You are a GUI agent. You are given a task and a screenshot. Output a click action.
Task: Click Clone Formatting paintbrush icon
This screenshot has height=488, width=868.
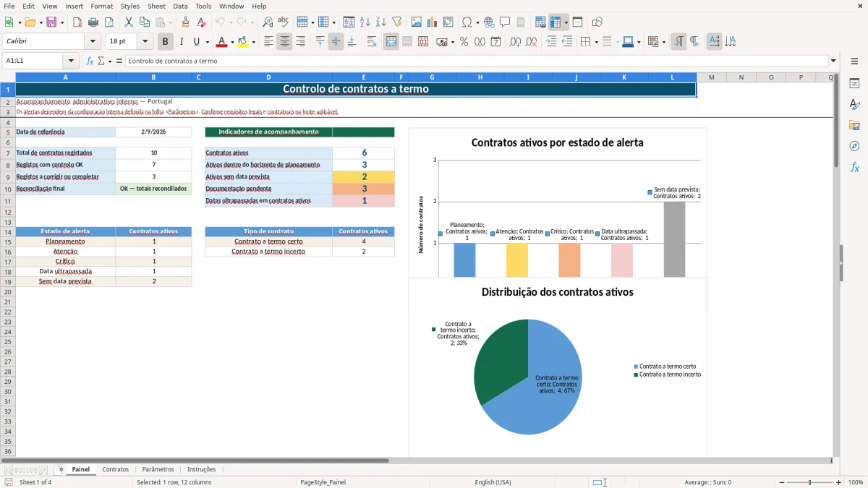coord(186,22)
